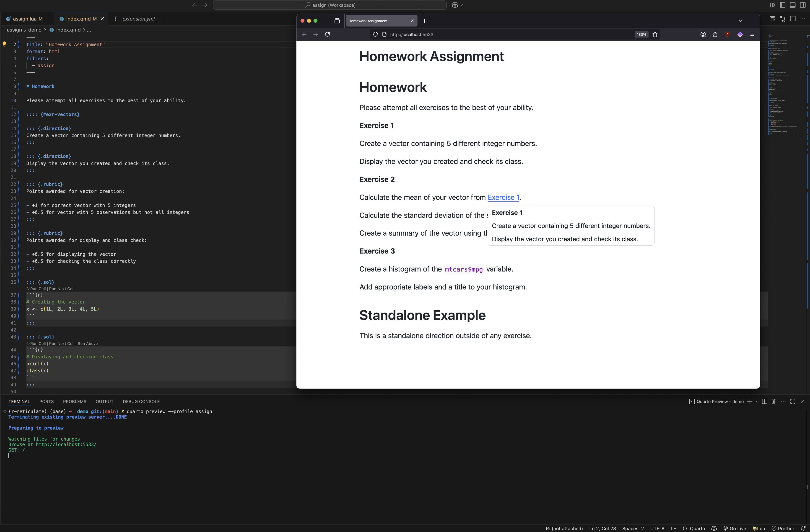The width and height of the screenshot is (810, 532).
Task: Open the browser hamburger application menu
Action: (x=753, y=34)
